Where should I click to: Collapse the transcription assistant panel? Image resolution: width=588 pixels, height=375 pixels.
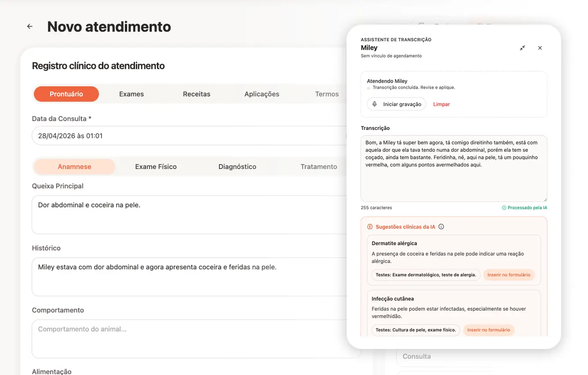(x=522, y=48)
